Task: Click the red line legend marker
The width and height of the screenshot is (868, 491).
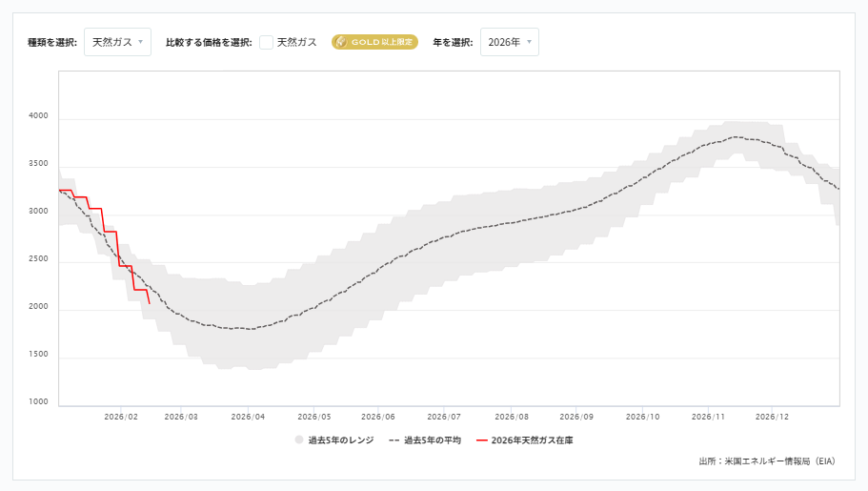Action: tap(481, 440)
